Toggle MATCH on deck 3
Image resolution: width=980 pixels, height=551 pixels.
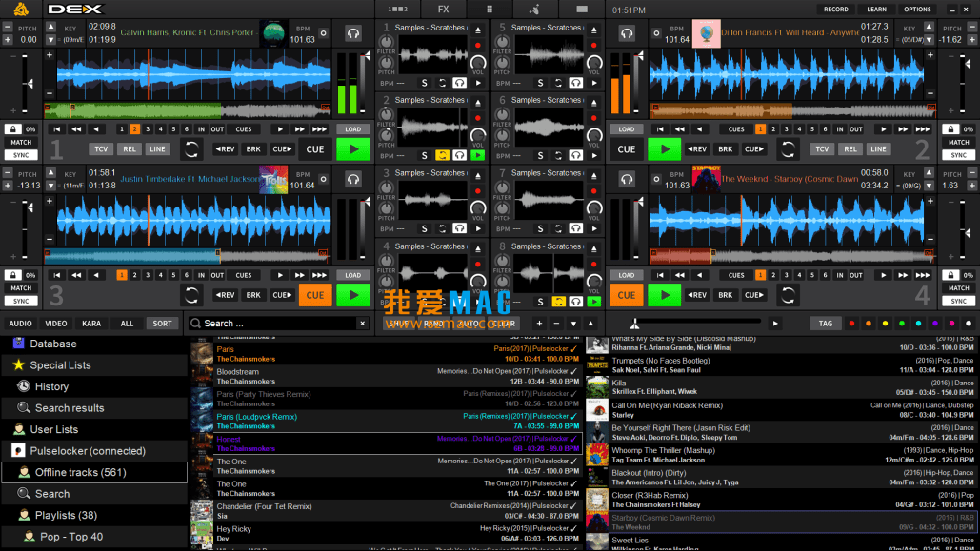pyautogui.click(x=21, y=288)
